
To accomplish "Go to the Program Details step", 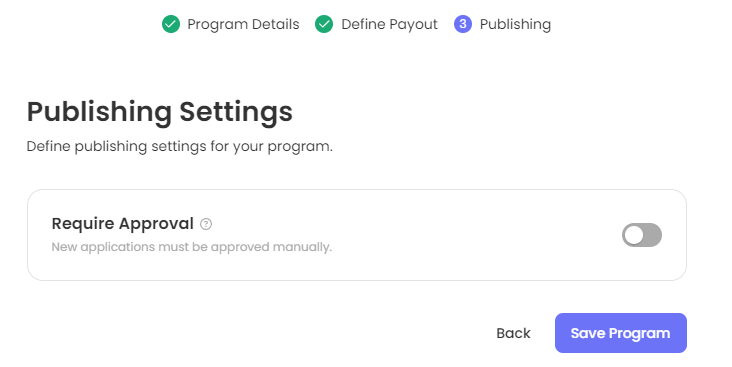I will [231, 24].
